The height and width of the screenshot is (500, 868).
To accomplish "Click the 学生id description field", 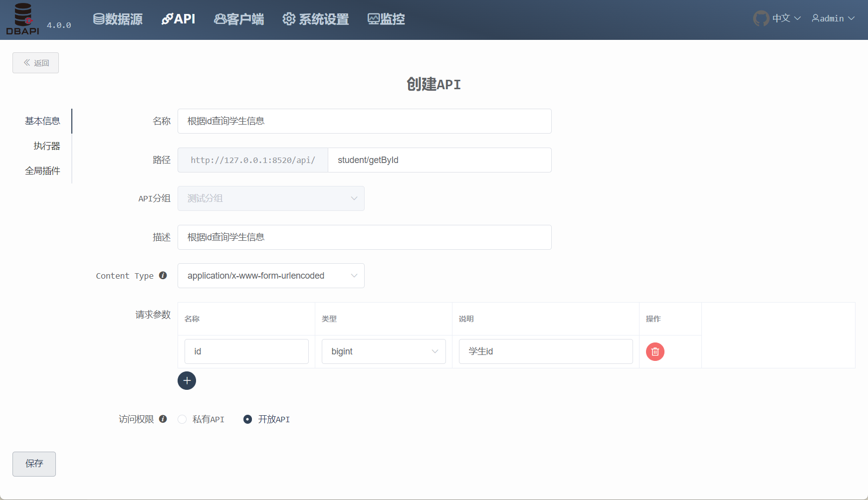I will [546, 351].
